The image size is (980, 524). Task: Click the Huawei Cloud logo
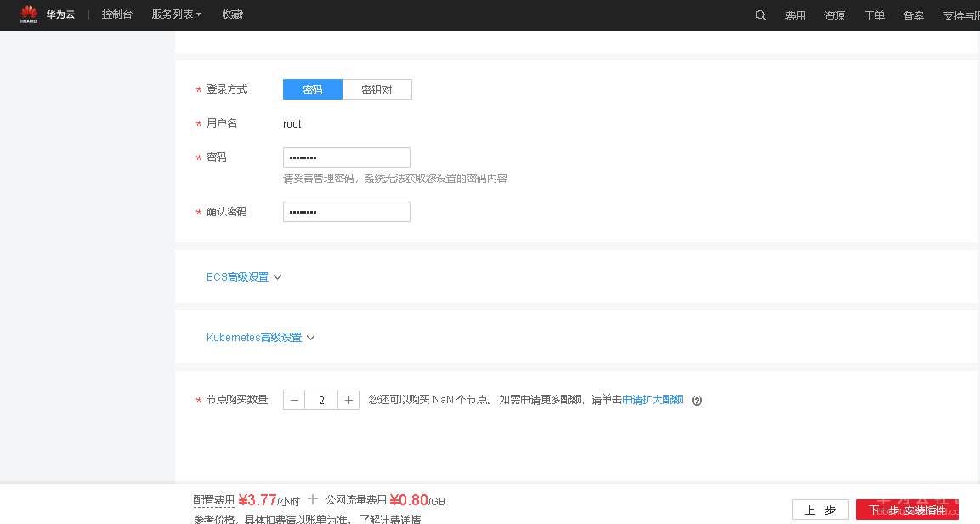click(x=47, y=14)
